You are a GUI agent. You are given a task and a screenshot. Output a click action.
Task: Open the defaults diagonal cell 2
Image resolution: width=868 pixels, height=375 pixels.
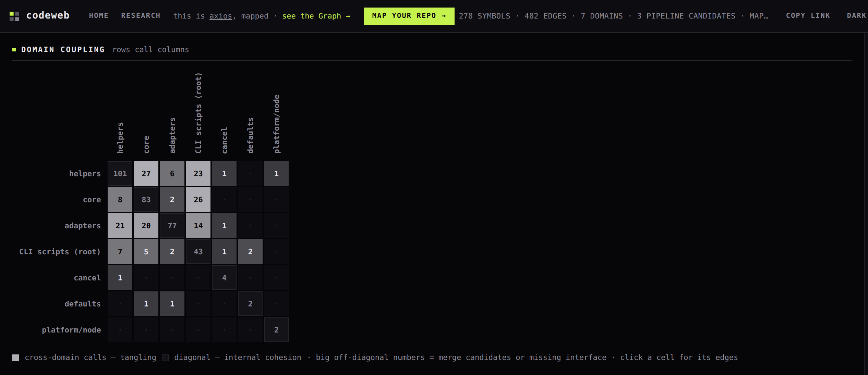250,304
